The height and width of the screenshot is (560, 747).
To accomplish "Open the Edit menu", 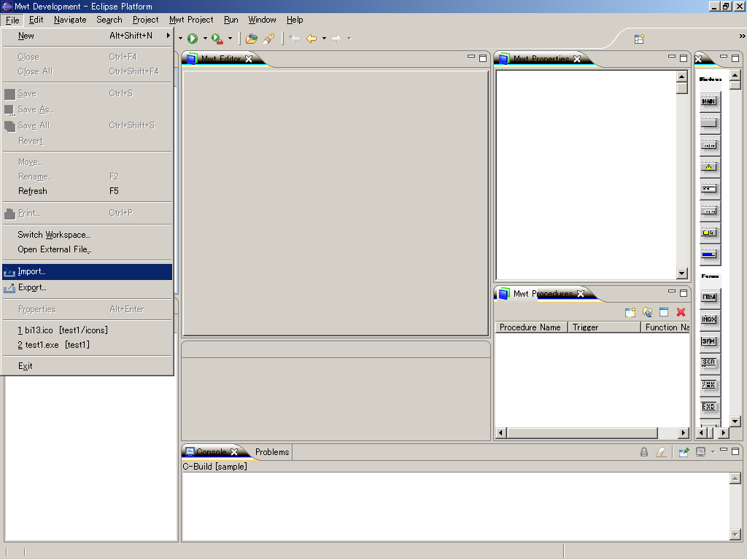I will pyautogui.click(x=36, y=20).
